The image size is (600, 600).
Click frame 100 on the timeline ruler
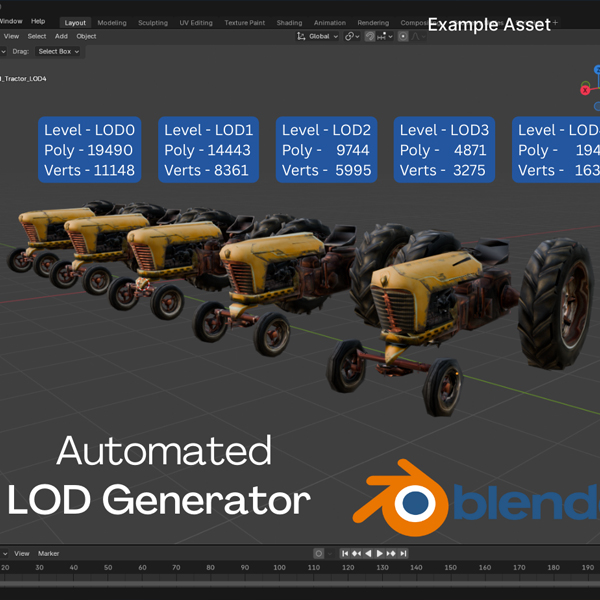[281, 568]
